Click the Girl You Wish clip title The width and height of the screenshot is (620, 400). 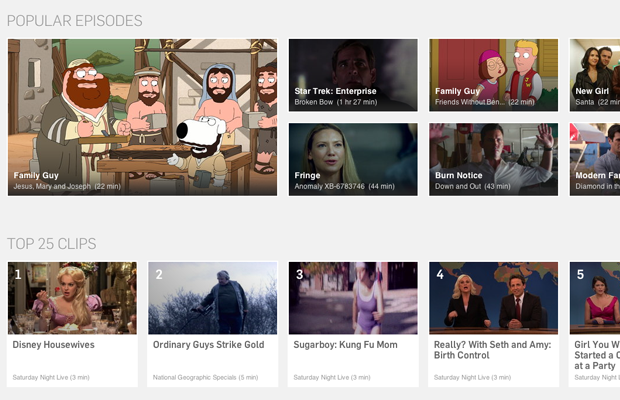pyautogui.click(x=597, y=355)
